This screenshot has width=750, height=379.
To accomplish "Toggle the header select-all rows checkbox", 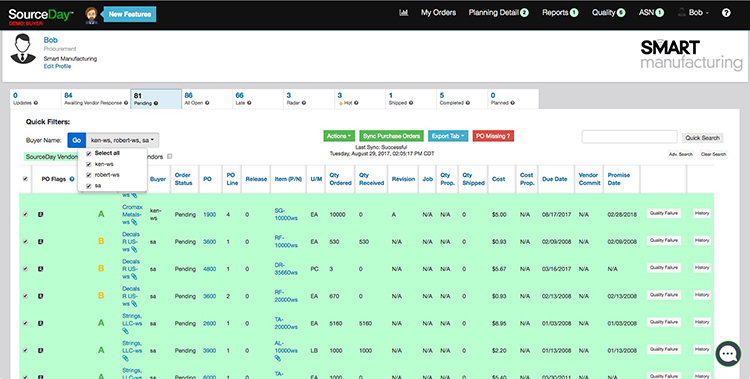I will [25, 179].
